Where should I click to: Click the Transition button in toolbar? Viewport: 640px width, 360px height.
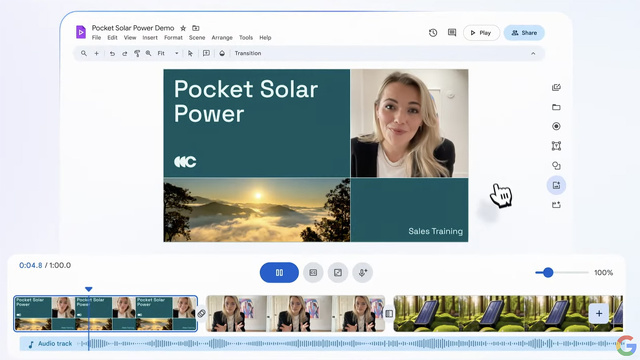[248, 53]
